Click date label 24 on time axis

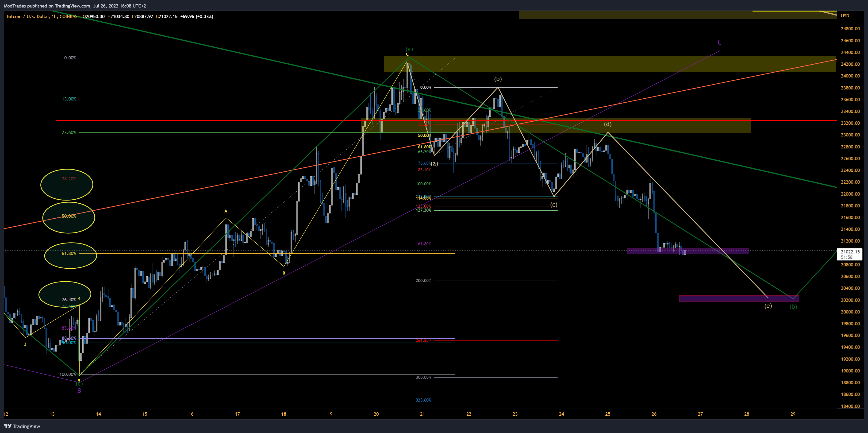tap(561, 414)
